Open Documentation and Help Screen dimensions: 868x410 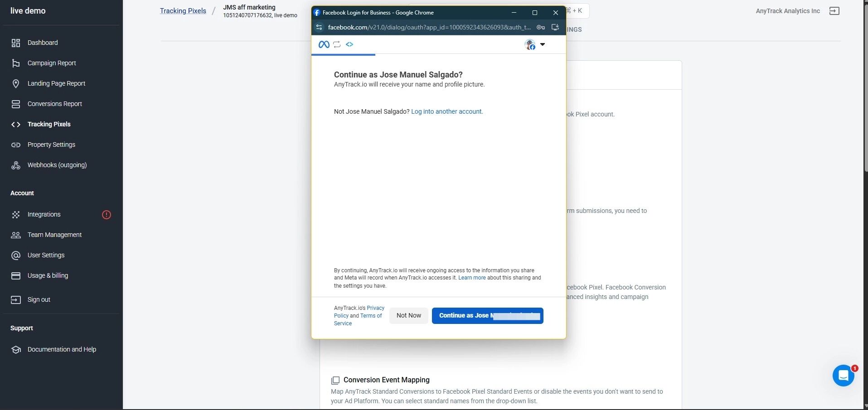pyautogui.click(x=62, y=349)
